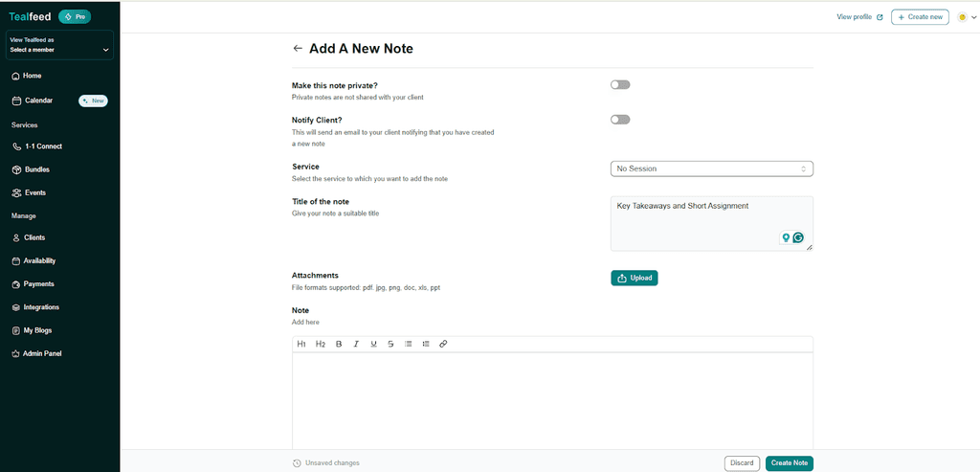Open Calendar in sidebar
The image size is (980, 472).
point(33,100)
